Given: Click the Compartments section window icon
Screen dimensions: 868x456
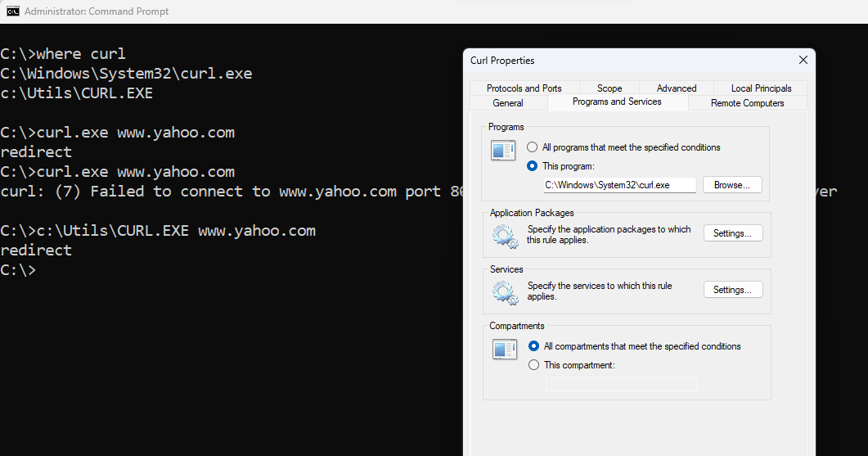Looking at the screenshot, I should (x=504, y=349).
